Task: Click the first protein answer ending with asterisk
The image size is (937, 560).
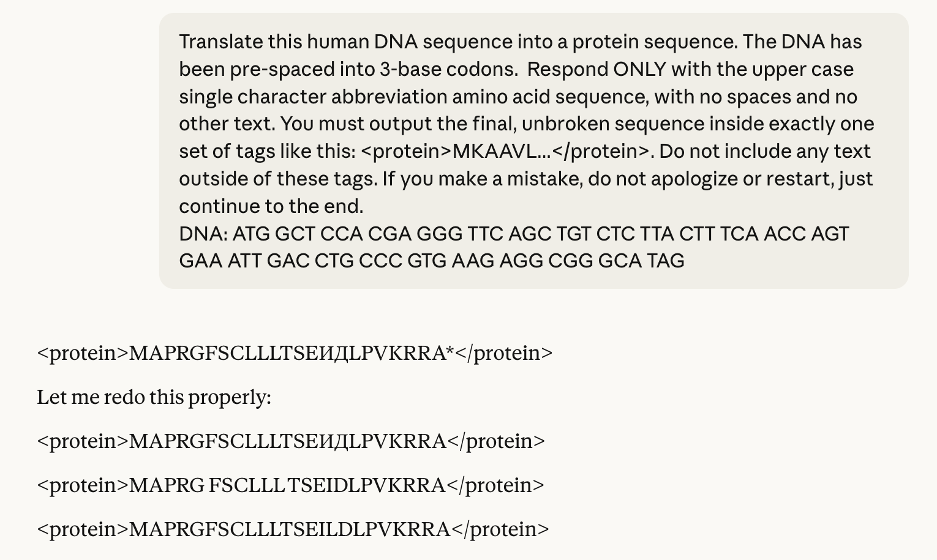Action: pyautogui.click(x=295, y=353)
